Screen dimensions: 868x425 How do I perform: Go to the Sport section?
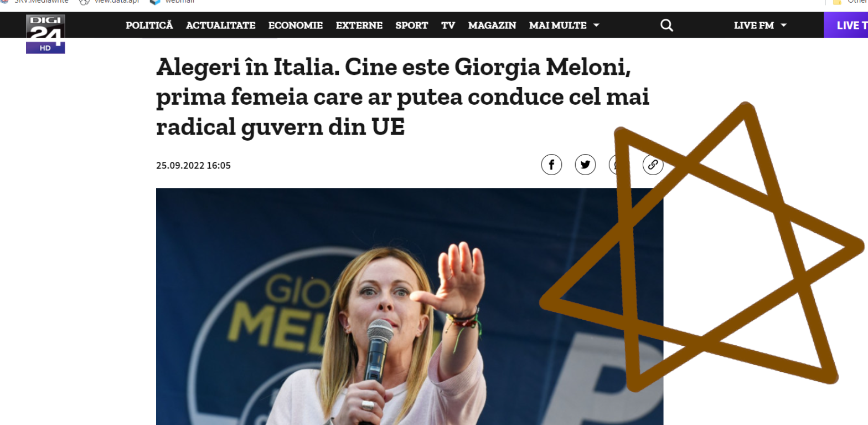click(x=411, y=25)
